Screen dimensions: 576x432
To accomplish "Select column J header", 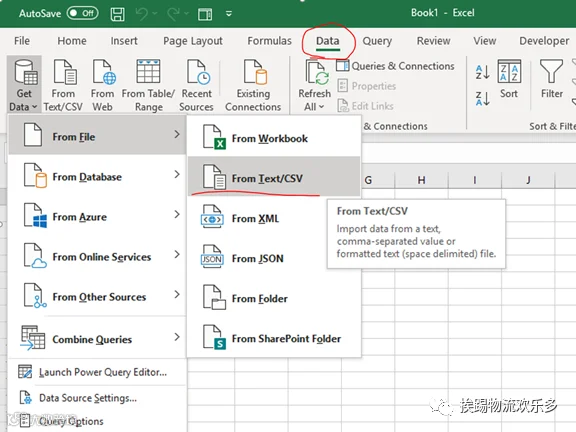I will 528,180.
